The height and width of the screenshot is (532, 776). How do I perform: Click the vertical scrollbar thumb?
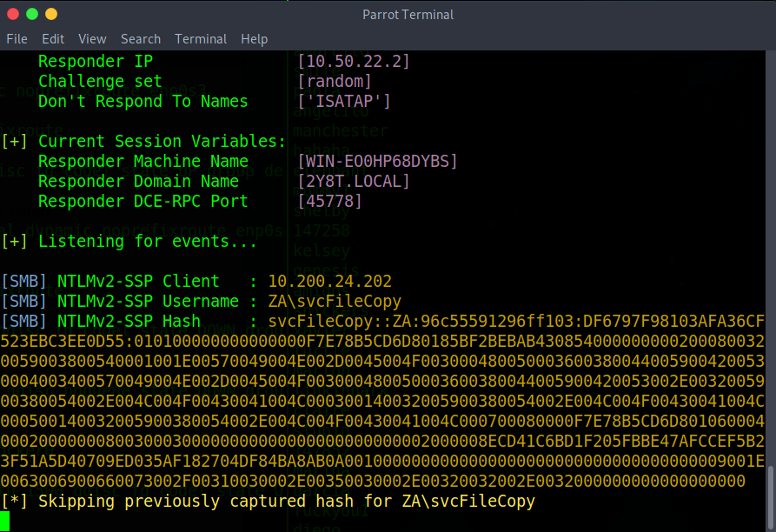[771, 494]
